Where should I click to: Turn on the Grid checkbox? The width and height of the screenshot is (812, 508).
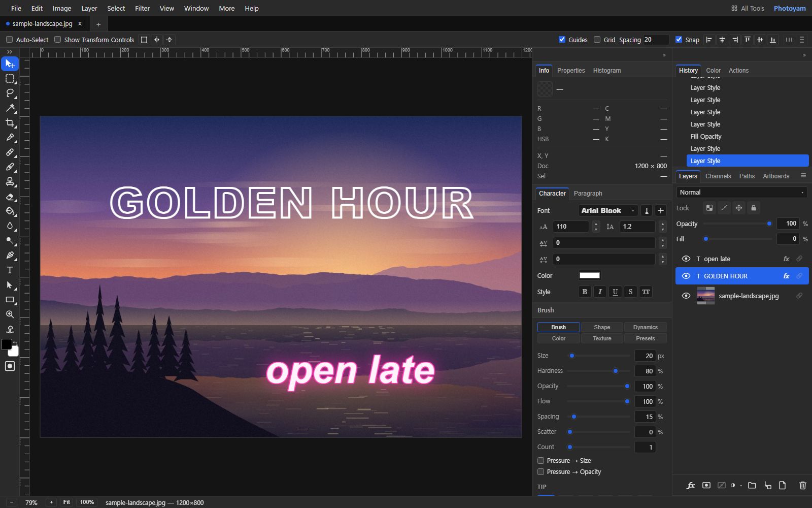[x=597, y=39]
